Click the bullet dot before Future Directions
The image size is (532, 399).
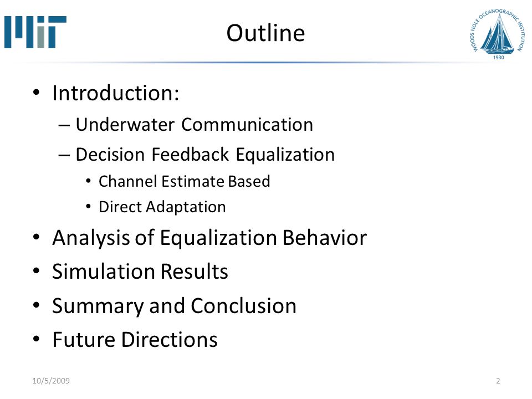pyautogui.click(x=37, y=339)
